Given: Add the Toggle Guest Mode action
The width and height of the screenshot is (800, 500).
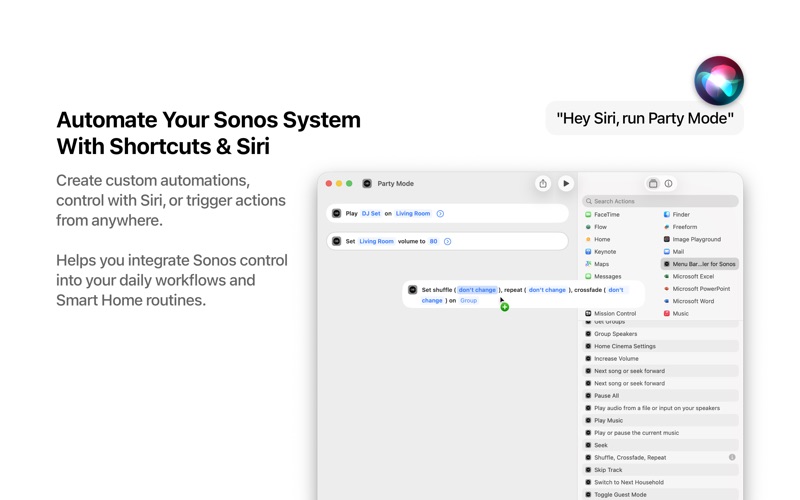Looking at the screenshot, I should pyautogui.click(x=661, y=494).
